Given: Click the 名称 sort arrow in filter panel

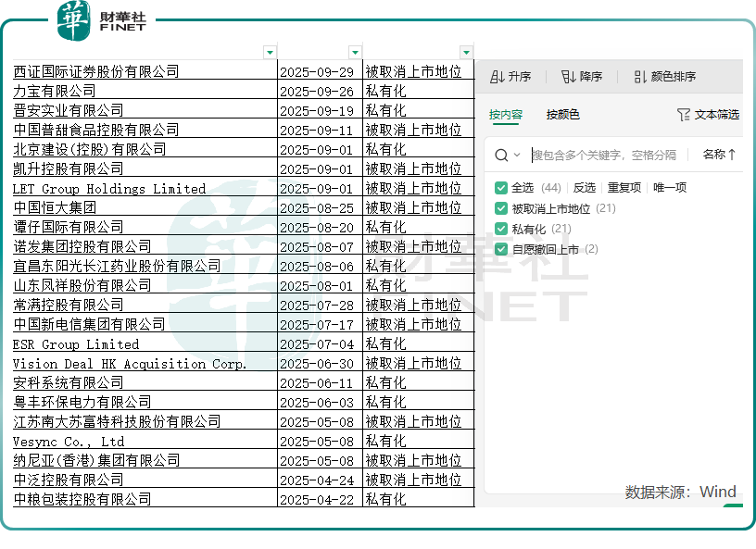Looking at the screenshot, I should coord(732,155).
